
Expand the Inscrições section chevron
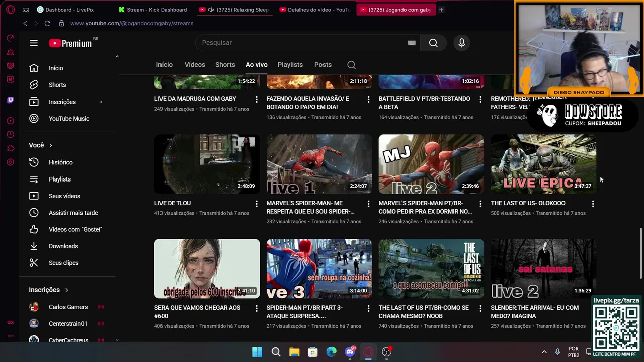(x=66, y=290)
